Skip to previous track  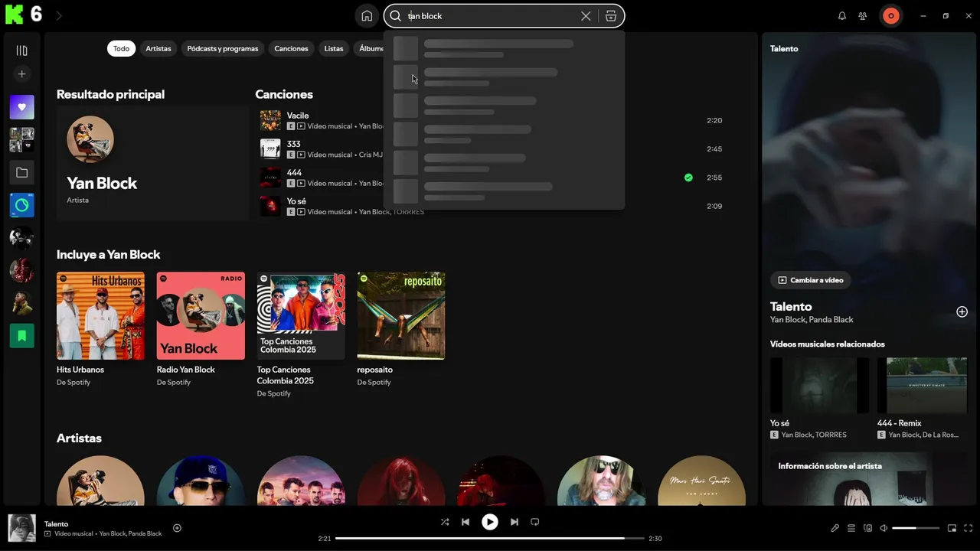[x=465, y=522]
